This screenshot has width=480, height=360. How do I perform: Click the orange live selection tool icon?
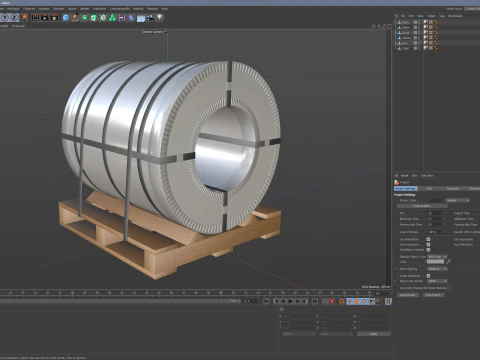(25, 17)
